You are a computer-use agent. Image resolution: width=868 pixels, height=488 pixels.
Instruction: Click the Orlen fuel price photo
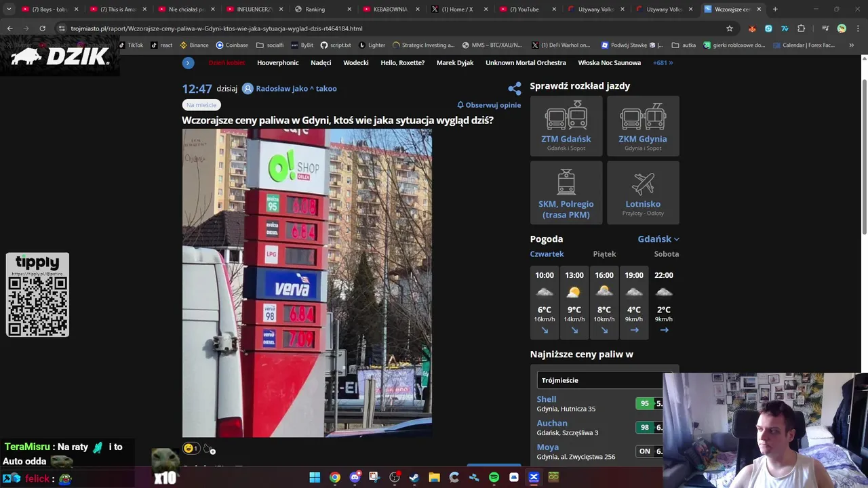(x=307, y=283)
